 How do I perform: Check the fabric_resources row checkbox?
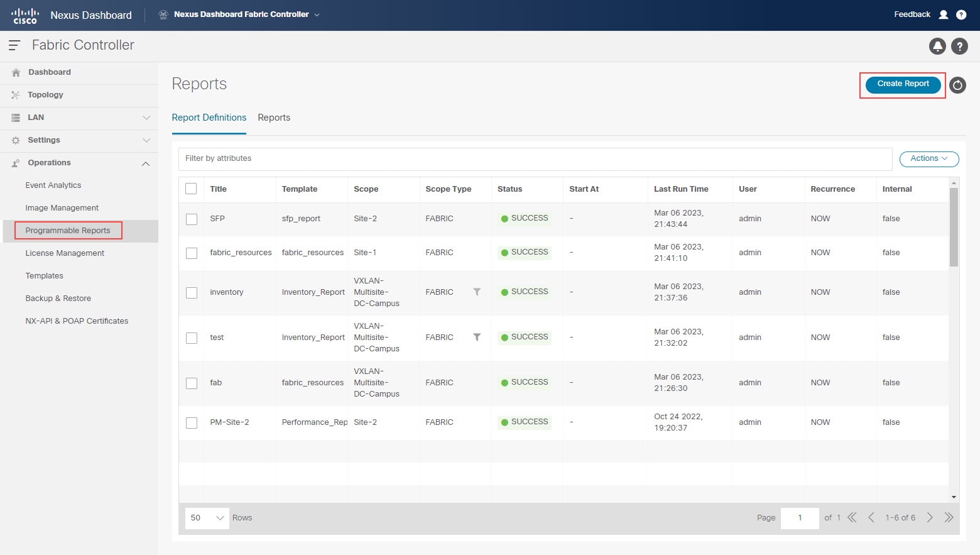pyautogui.click(x=192, y=253)
